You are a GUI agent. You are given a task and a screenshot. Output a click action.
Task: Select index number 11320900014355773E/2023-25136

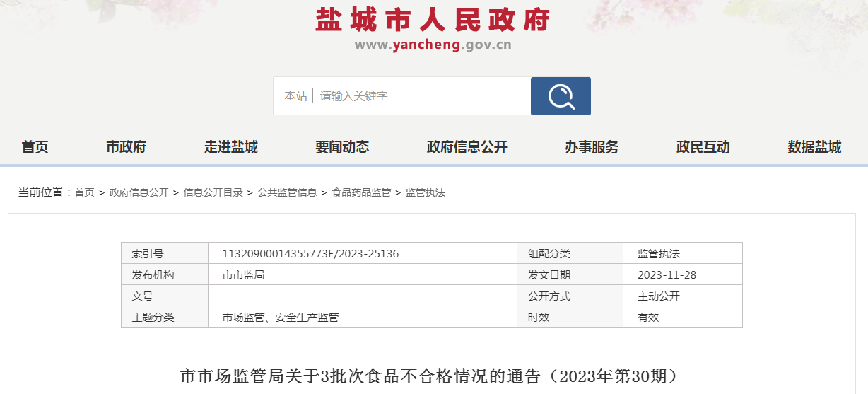(310, 253)
